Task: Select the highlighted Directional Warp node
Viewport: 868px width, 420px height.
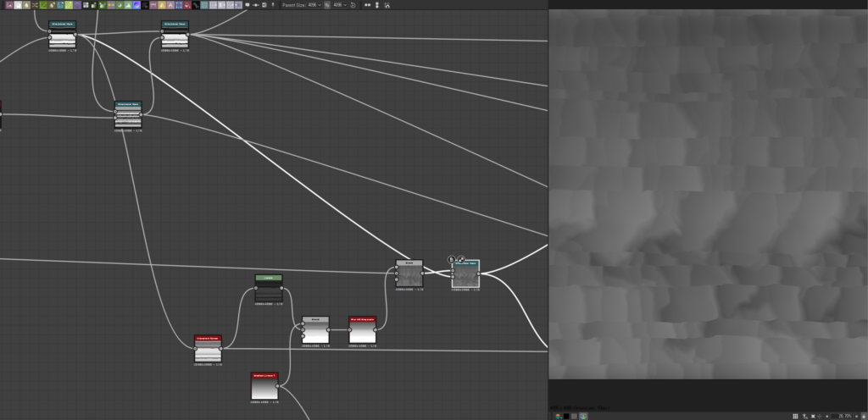Action: 465,274
